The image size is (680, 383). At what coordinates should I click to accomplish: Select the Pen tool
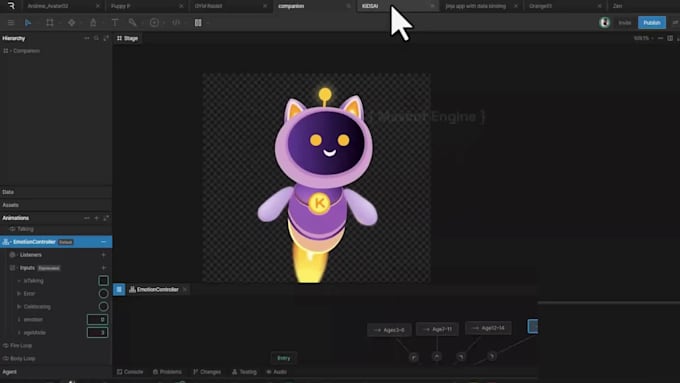click(93, 23)
